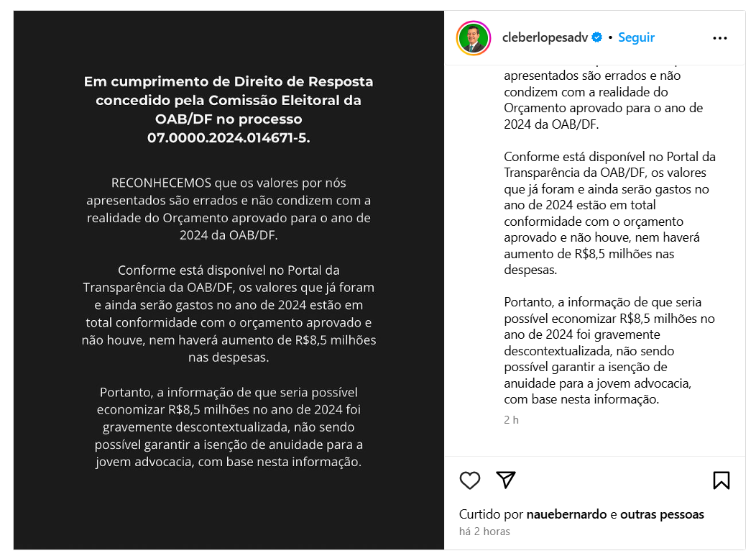Viewport: 756px width, 556px height.
Task: Follow the account with the Seguir button
Action: point(636,37)
